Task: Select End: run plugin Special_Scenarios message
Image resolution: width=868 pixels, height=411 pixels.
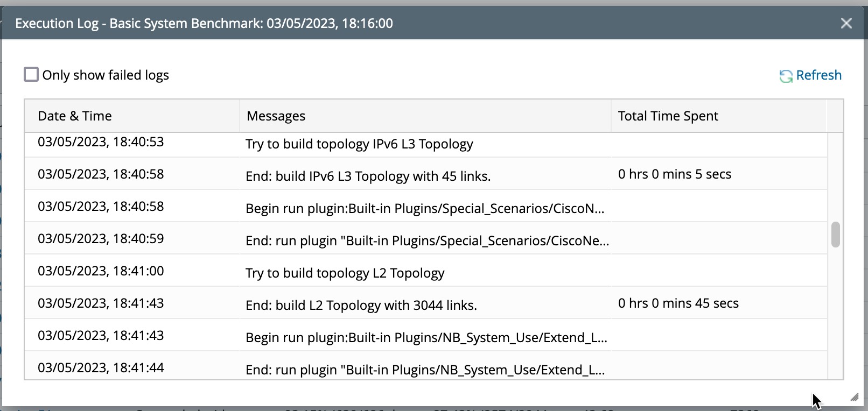Action: point(427,241)
